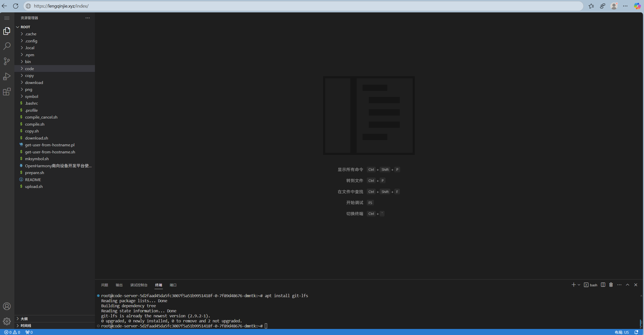Toggle the favorites star in the browser toolbar
The image size is (644, 335).
click(x=591, y=6)
